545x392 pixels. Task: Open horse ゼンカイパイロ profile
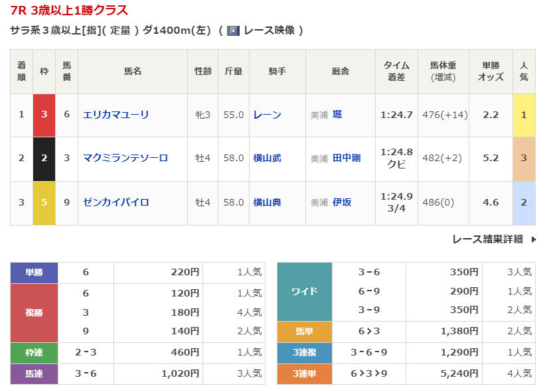(116, 202)
